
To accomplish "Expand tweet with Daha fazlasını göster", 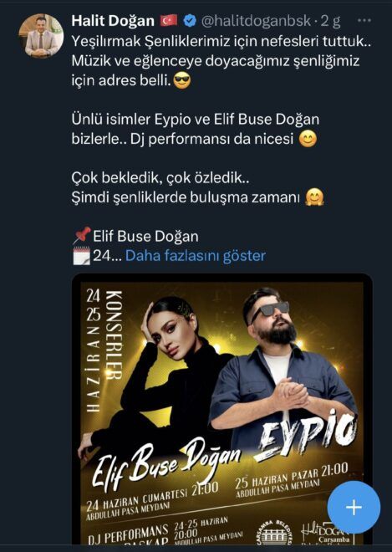I will (196, 256).
